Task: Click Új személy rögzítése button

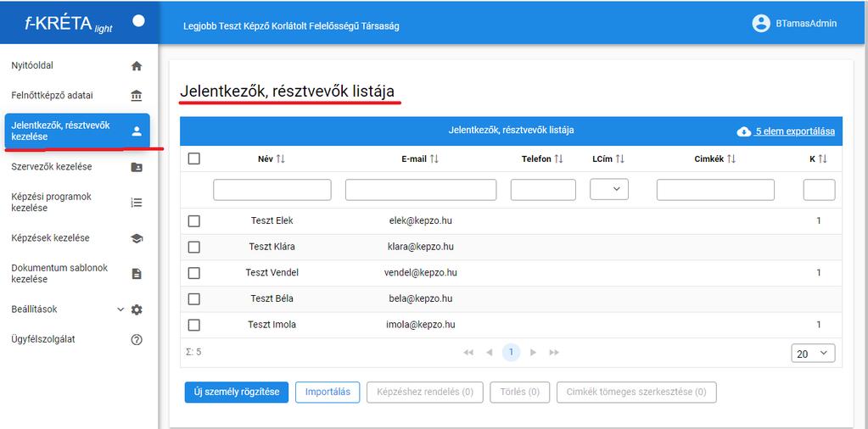Action: tap(237, 392)
